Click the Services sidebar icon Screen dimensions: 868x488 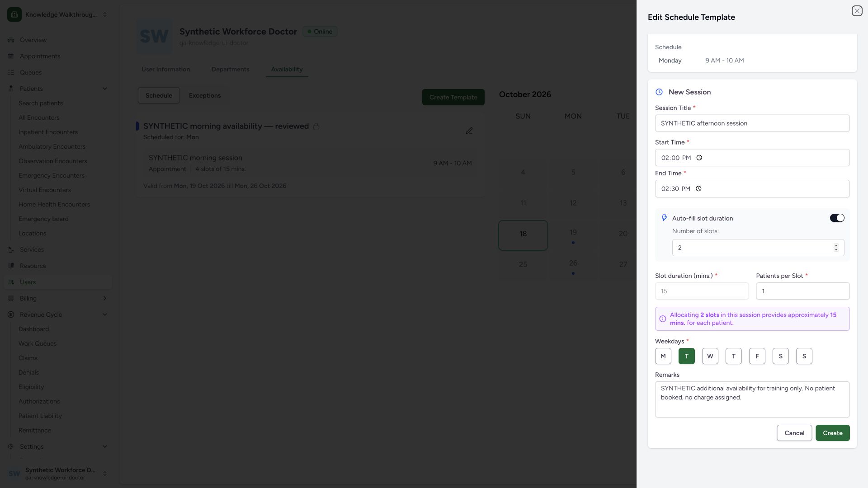tap(11, 249)
